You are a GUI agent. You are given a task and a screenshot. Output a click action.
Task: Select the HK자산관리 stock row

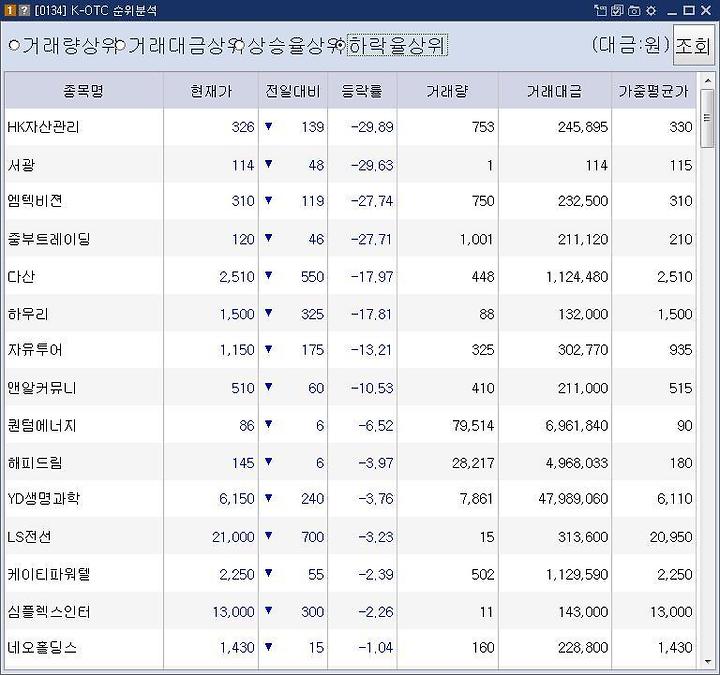(x=350, y=127)
